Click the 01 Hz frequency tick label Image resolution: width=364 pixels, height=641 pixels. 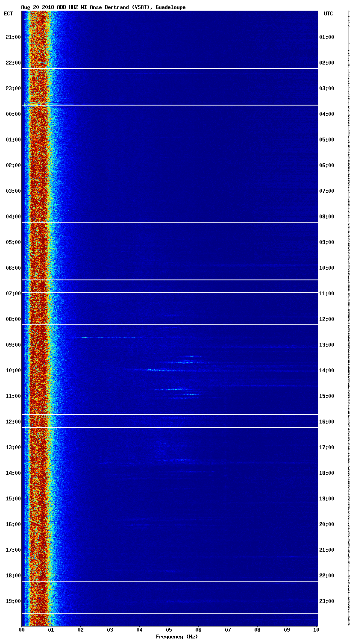coord(51,630)
